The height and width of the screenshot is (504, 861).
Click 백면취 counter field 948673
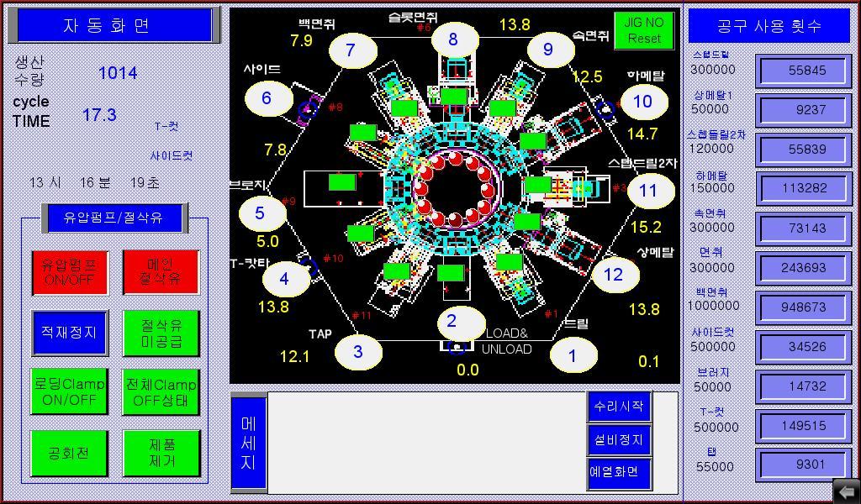[x=803, y=307]
